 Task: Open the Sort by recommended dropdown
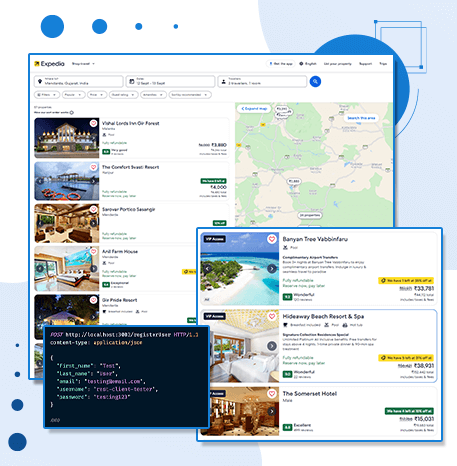(x=190, y=95)
